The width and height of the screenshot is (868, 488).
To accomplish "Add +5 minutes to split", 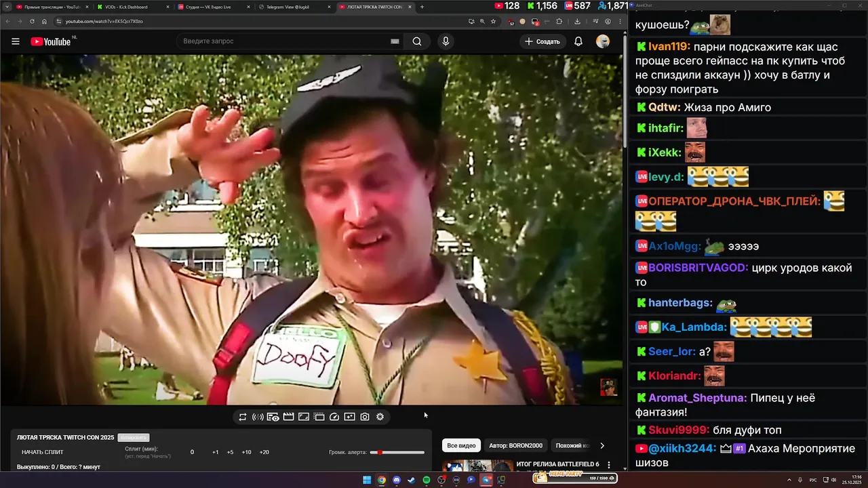I will [x=231, y=452].
